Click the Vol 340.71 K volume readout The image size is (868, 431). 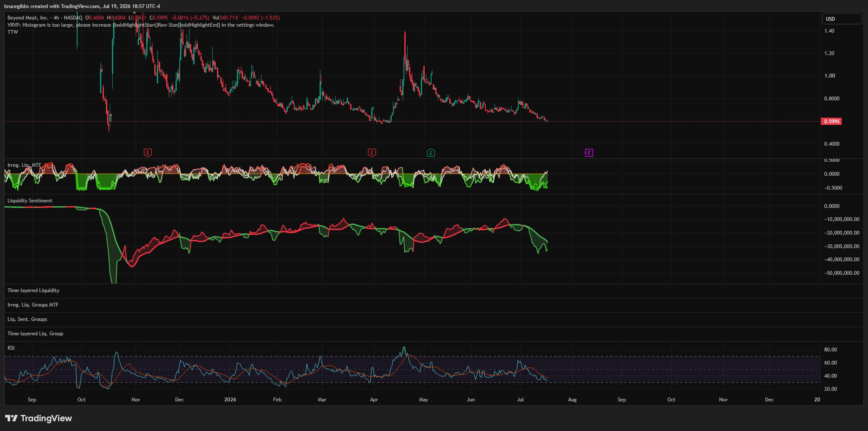pyautogui.click(x=225, y=18)
